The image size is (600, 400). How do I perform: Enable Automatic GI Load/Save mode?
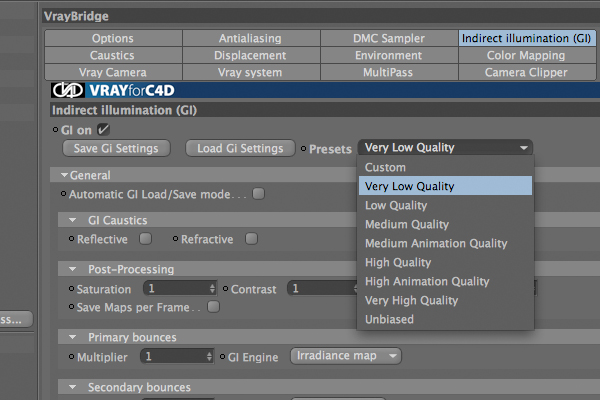point(259,194)
